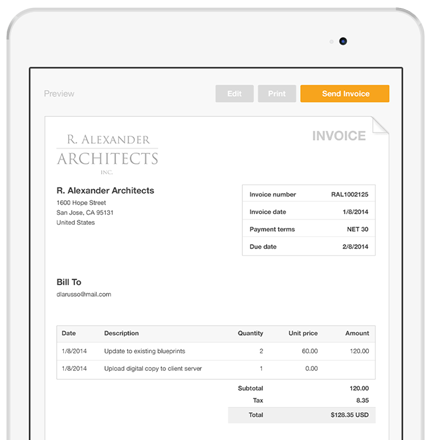The width and height of the screenshot is (430, 440).
Task: Select the Upload digital copy line item
Action: [216, 369]
